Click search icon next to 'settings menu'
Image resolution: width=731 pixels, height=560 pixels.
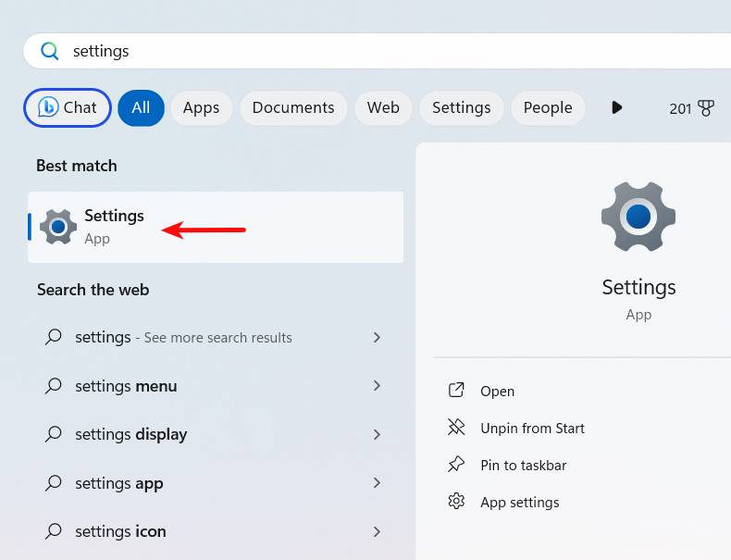click(53, 386)
